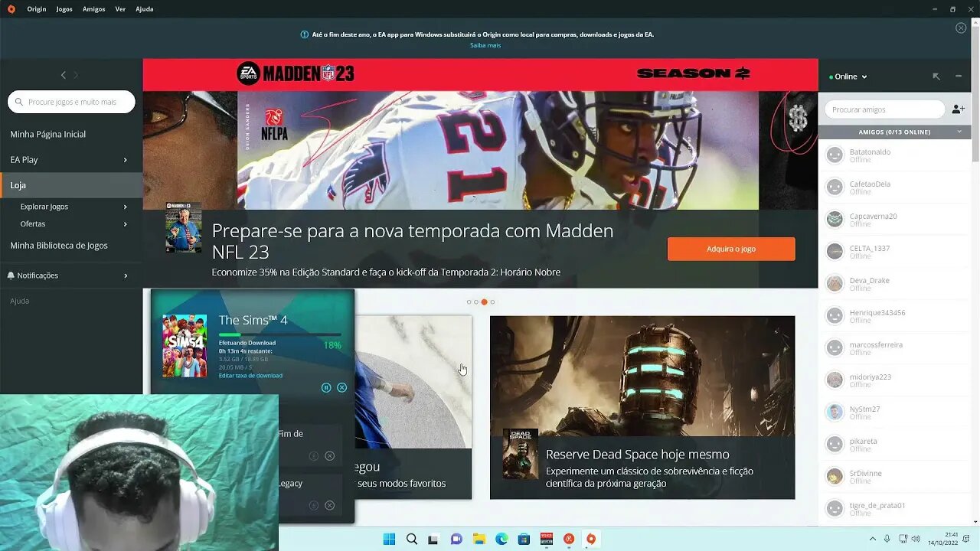Open Minha Página Inicial
Image resolution: width=980 pixels, height=551 pixels.
[x=47, y=134]
